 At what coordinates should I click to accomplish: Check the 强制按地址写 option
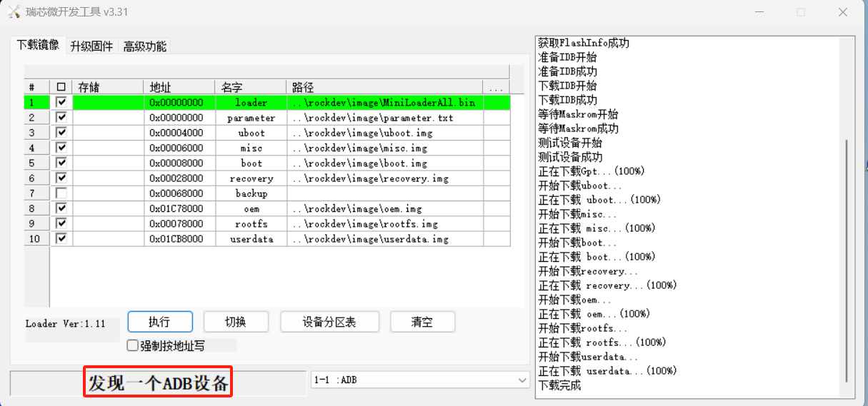(132, 345)
